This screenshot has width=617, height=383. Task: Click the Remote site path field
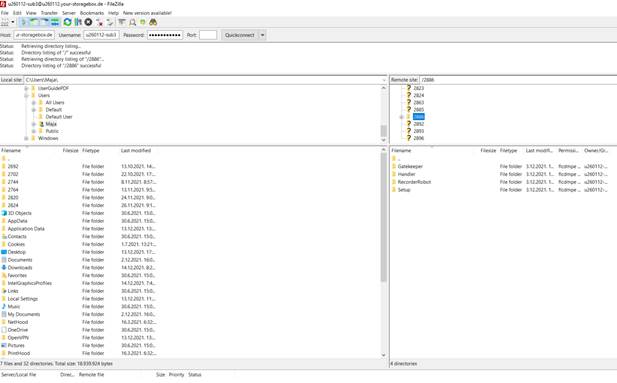518,80
